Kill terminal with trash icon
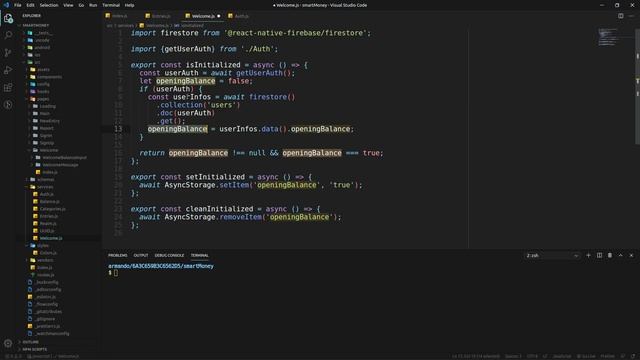 (610, 255)
